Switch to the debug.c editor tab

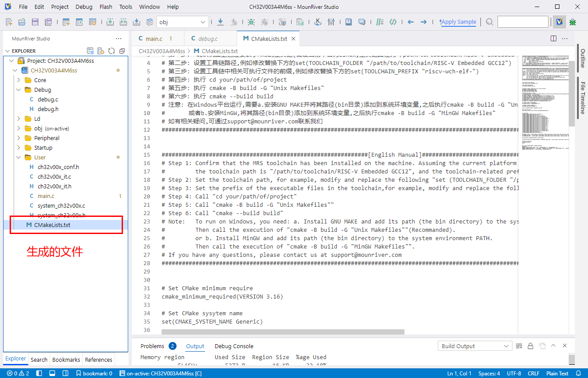coord(211,39)
